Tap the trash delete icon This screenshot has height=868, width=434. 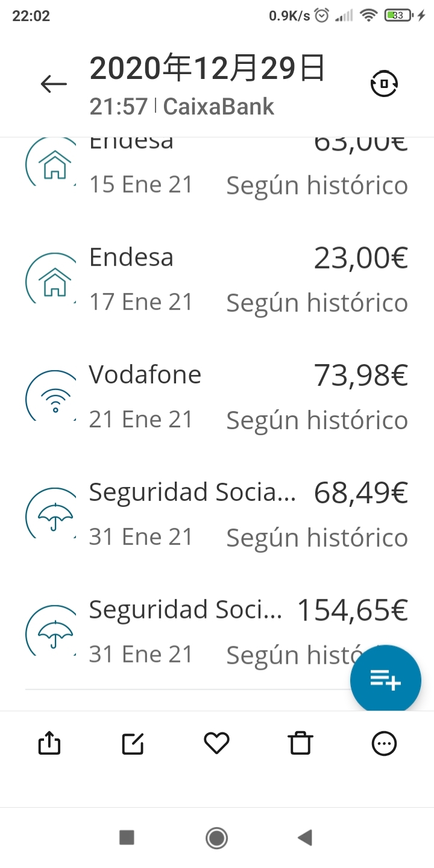coord(300,743)
